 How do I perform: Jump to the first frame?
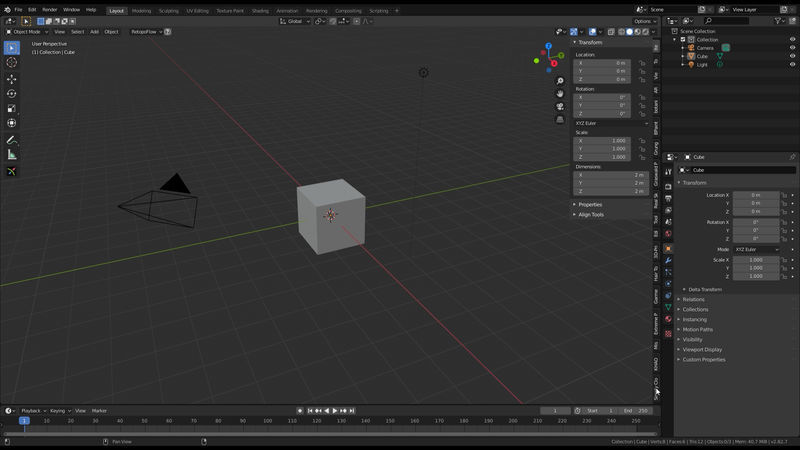pyautogui.click(x=310, y=411)
